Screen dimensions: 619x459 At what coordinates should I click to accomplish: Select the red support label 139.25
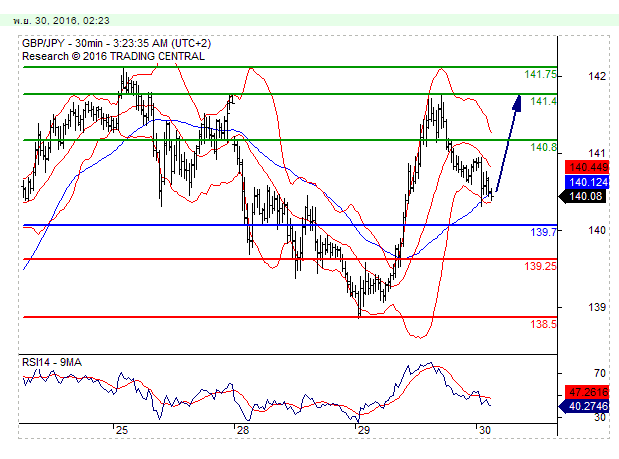[540, 266]
